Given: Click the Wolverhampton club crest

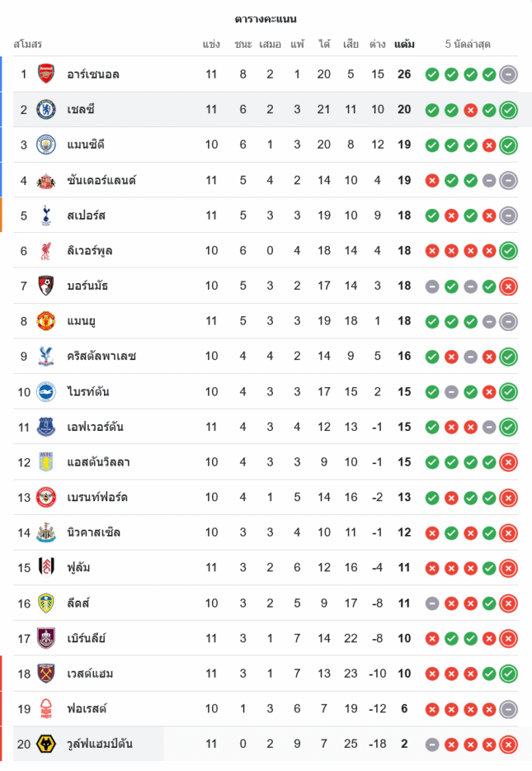Looking at the screenshot, I should (46, 744).
